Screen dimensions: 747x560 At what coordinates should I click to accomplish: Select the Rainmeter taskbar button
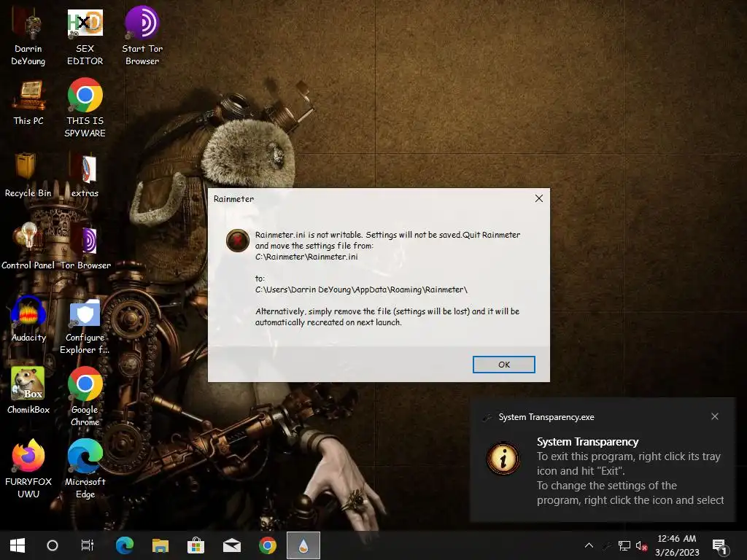[303, 545]
